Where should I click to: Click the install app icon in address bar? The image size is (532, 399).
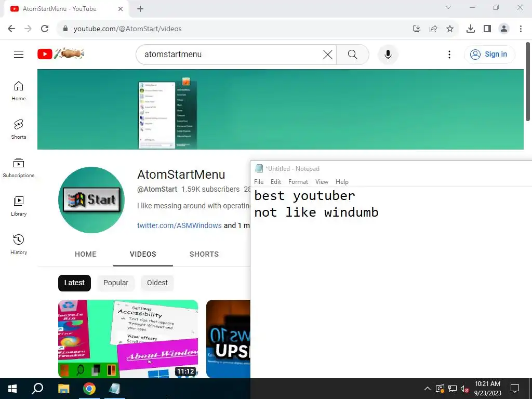click(x=417, y=29)
